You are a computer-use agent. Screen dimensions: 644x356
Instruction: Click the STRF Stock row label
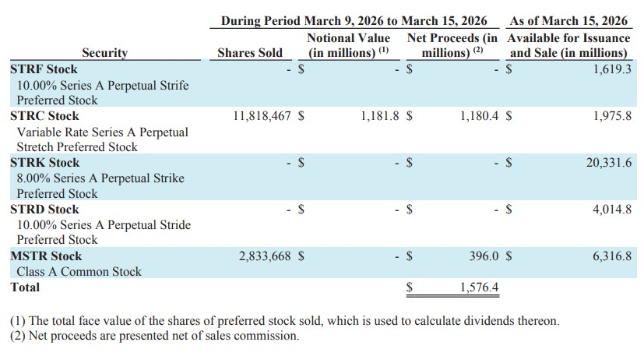click(44, 69)
